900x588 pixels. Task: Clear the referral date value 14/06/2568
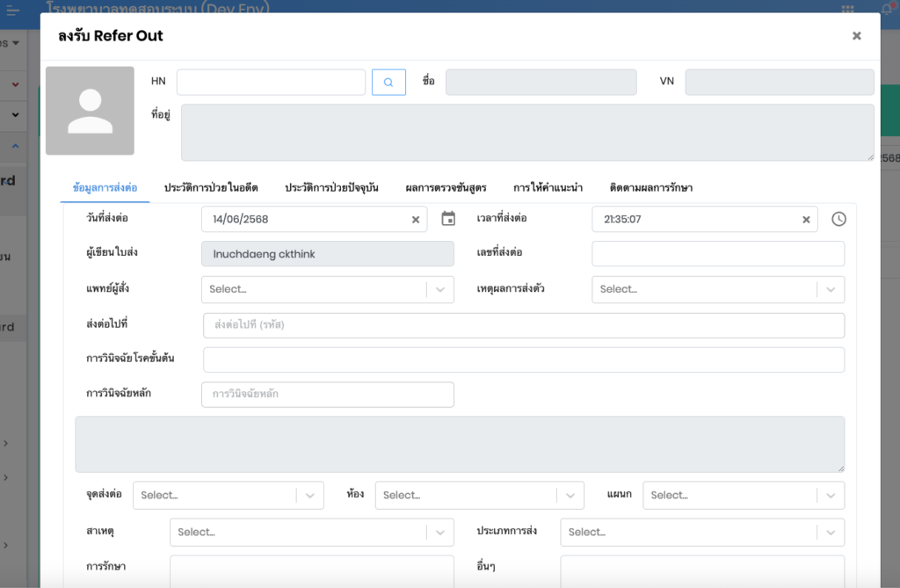coord(416,220)
